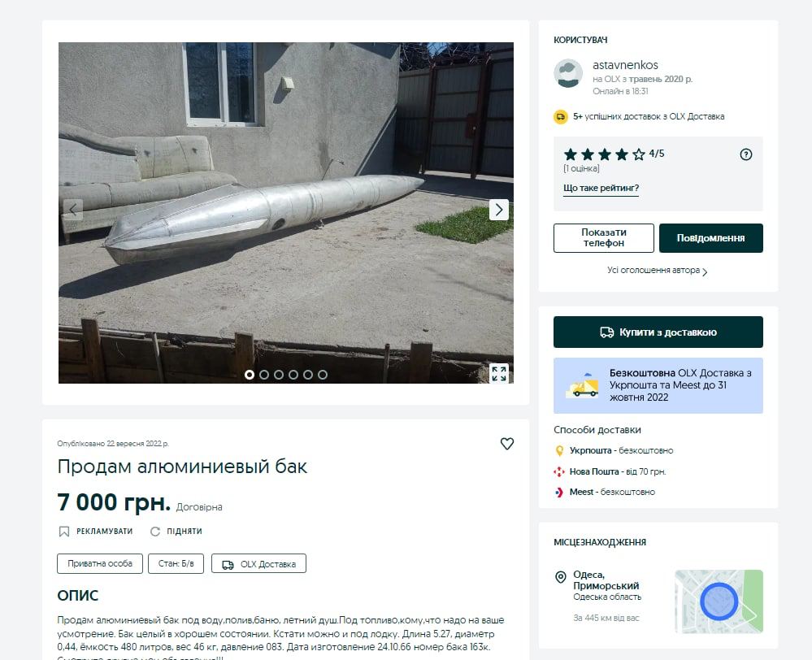Click the megaphone Рекламувати icon

click(x=64, y=532)
